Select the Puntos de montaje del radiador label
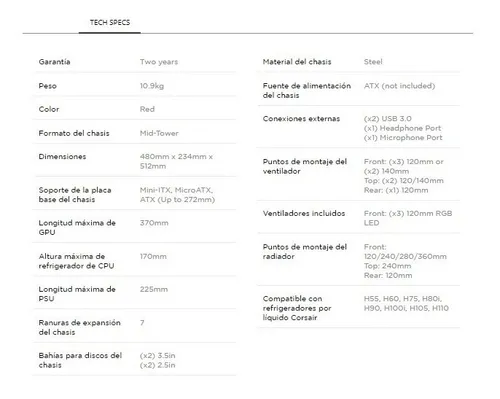This screenshot has height=399, width=500. pyautogui.click(x=305, y=252)
